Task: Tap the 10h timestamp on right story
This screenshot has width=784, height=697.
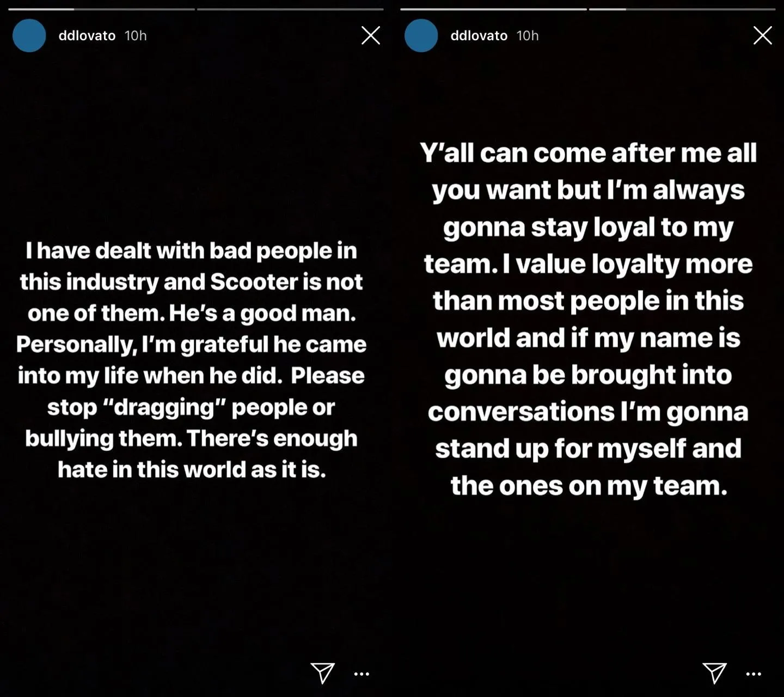Action: tap(528, 35)
